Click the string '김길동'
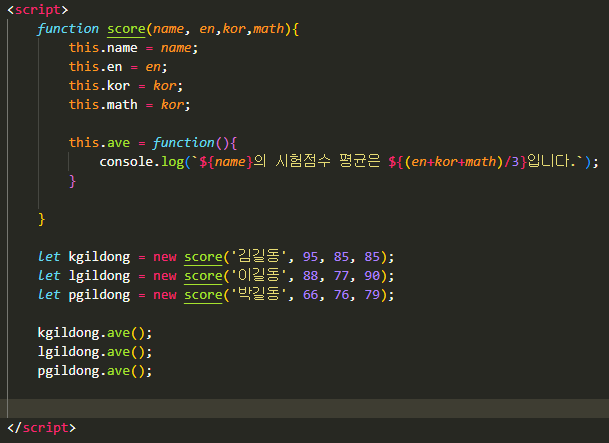 [x=259, y=256]
